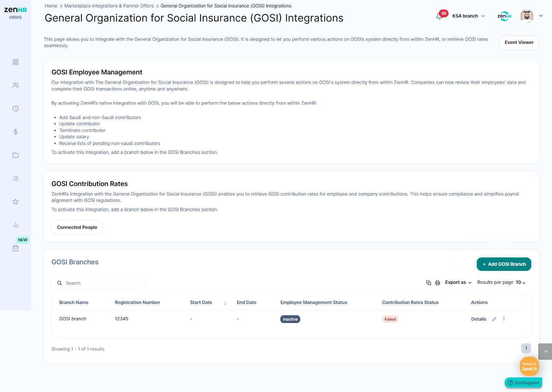Change Results per page value
This screenshot has width=552, height=392.
coord(521,282)
